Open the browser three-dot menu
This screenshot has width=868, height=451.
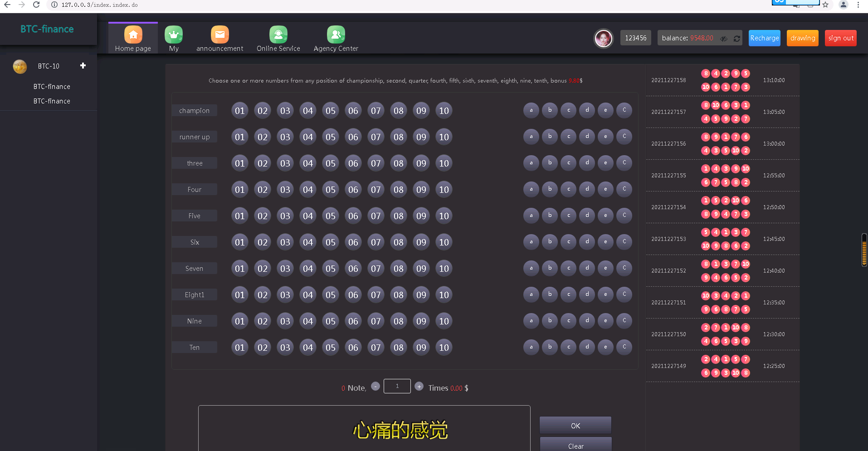tap(858, 5)
